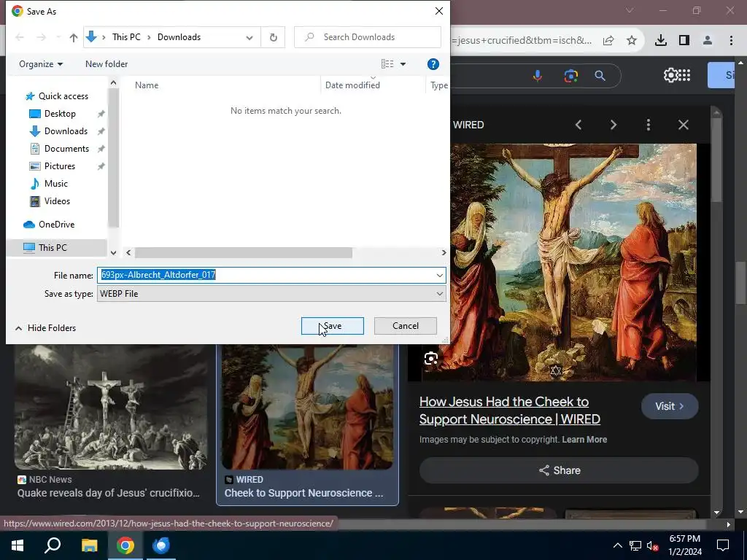The height and width of the screenshot is (560, 747).
Task: Open Chrome three-dot menu
Action: pos(731,41)
